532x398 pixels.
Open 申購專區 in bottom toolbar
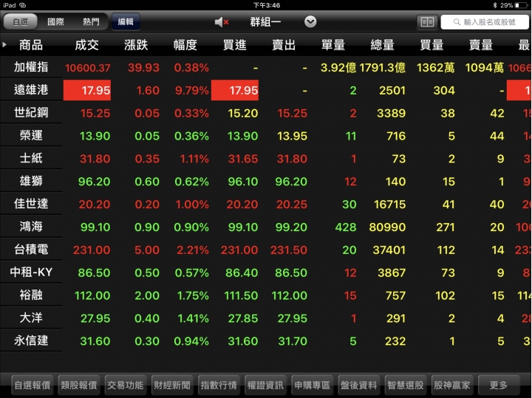(x=312, y=385)
